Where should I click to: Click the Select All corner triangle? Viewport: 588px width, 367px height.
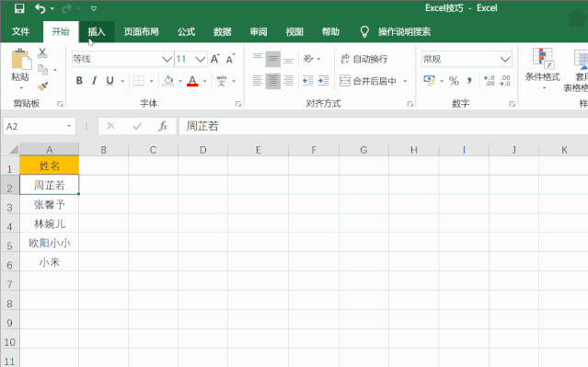click(14, 150)
